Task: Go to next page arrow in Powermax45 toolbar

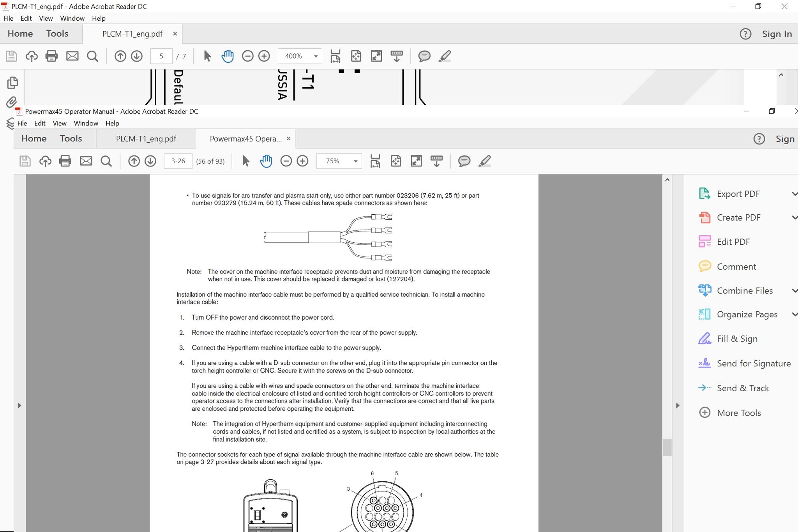Action: (150, 161)
